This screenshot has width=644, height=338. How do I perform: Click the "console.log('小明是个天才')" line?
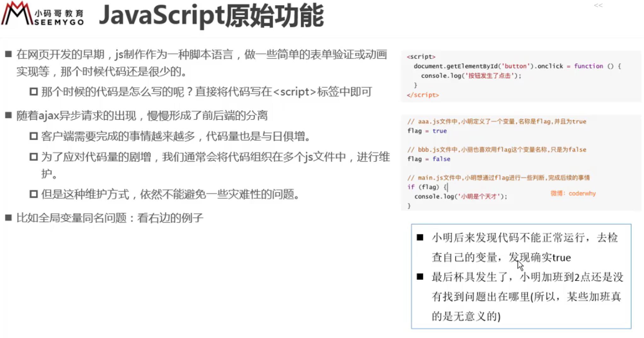[461, 196]
